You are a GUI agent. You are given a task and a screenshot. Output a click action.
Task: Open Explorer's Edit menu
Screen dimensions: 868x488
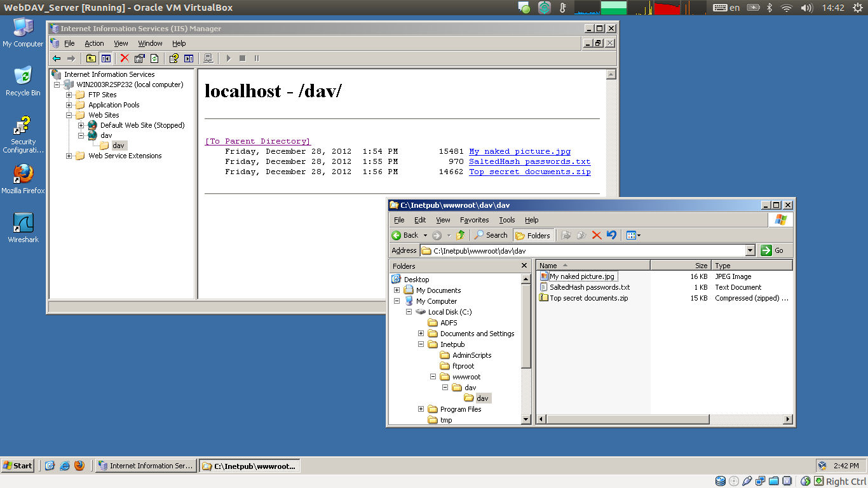[420, 220]
